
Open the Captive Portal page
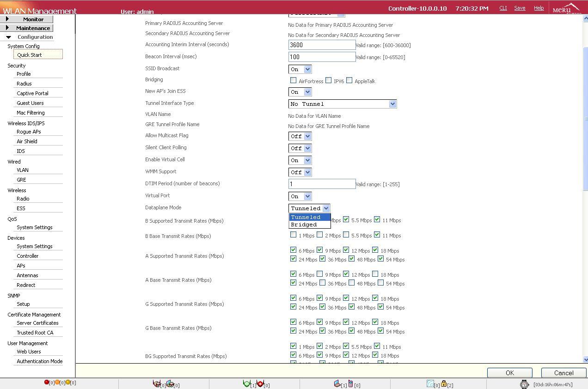coord(32,93)
